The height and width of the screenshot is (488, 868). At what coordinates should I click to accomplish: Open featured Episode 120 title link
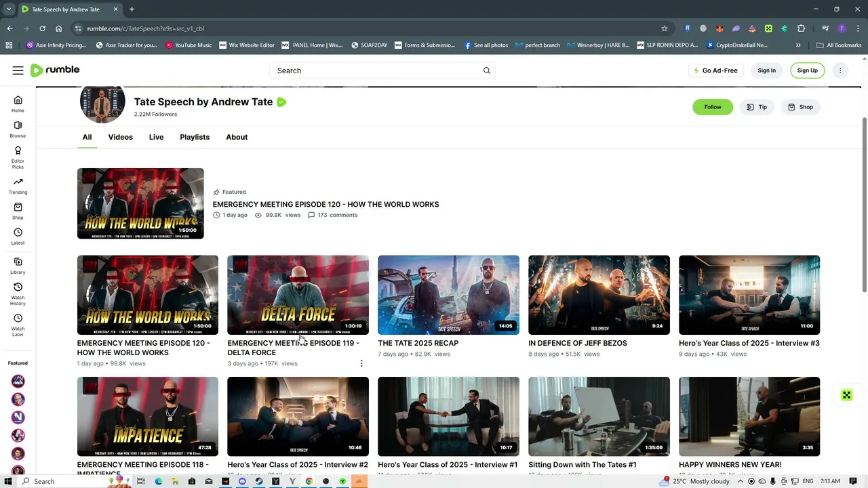pos(325,204)
